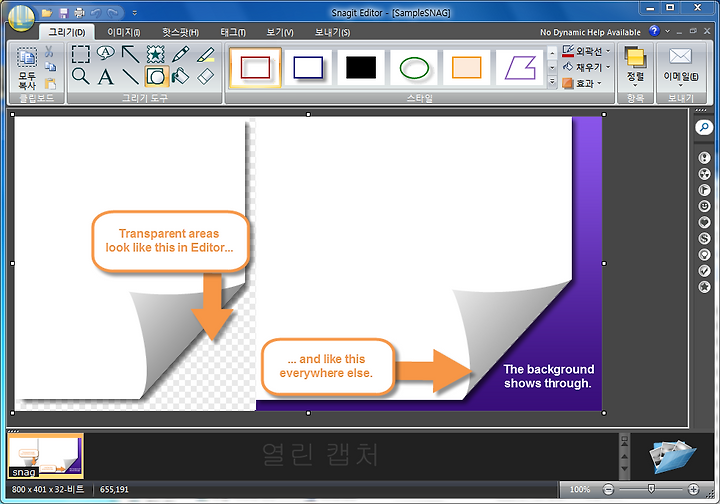Image resolution: width=720 pixels, height=504 pixels.
Task: Click the blue help question mark icon
Action: pyautogui.click(x=654, y=31)
